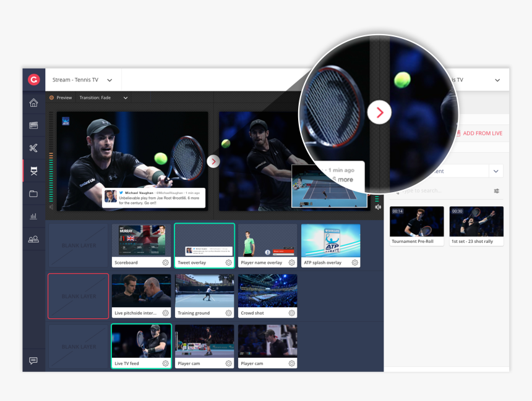
Task: Select the ATP splash overlay layer
Action: 331,245
